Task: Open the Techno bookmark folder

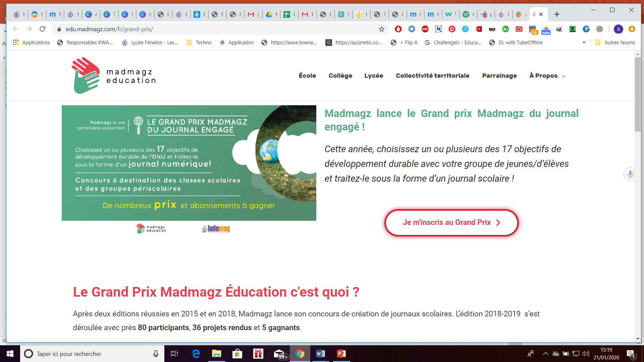Action: [x=199, y=43]
